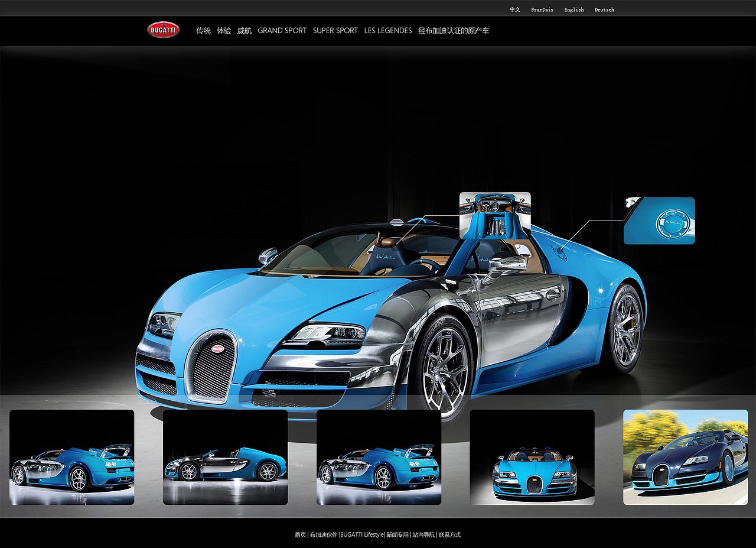Open the 布加迪伙伴 footer link
The image size is (756, 548).
[324, 534]
